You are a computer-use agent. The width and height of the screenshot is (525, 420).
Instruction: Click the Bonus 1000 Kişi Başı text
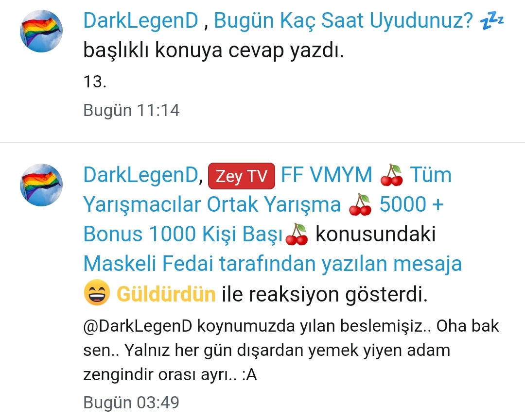click(183, 234)
